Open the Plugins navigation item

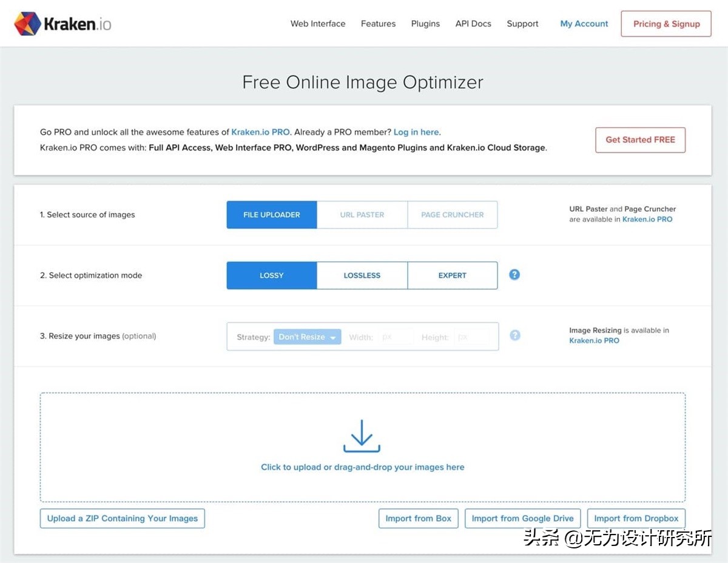(x=425, y=24)
